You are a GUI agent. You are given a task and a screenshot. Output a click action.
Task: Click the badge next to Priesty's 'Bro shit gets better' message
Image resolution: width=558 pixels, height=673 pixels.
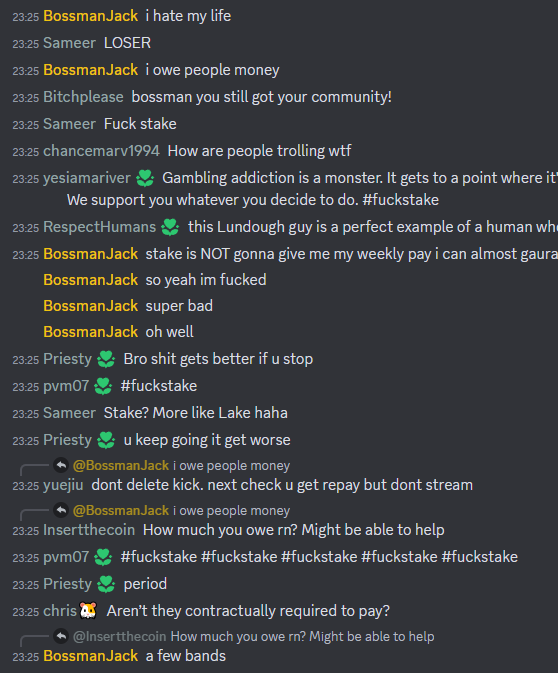click(106, 359)
